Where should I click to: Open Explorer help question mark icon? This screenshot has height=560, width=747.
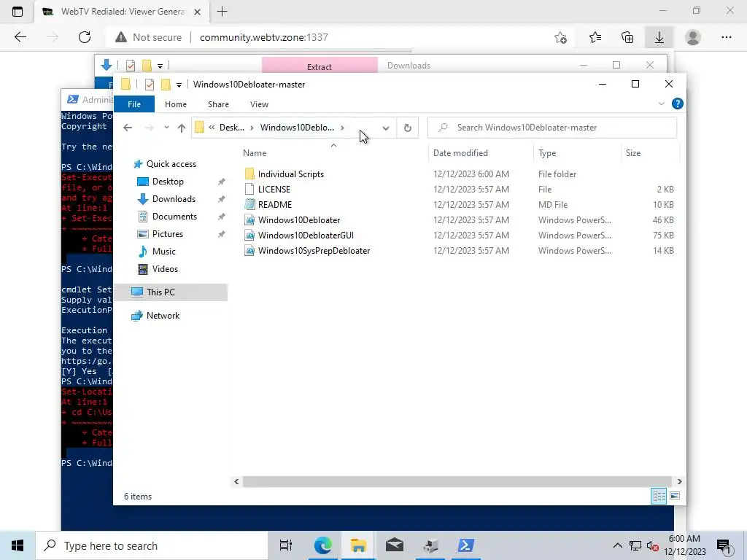click(x=677, y=104)
